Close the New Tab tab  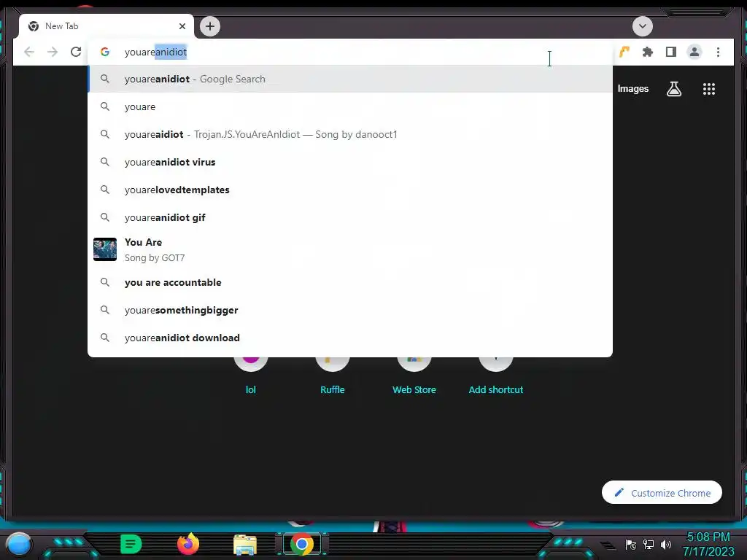point(182,26)
